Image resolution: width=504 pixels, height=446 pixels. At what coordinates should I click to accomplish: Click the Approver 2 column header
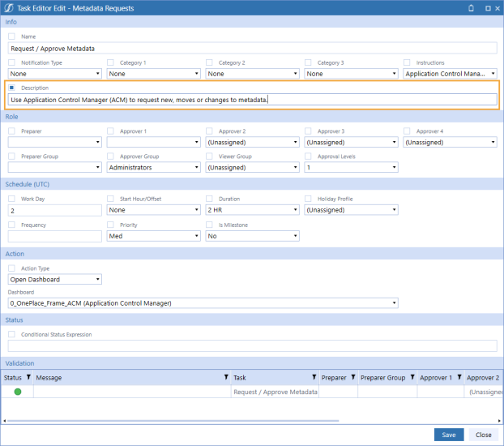click(483, 377)
